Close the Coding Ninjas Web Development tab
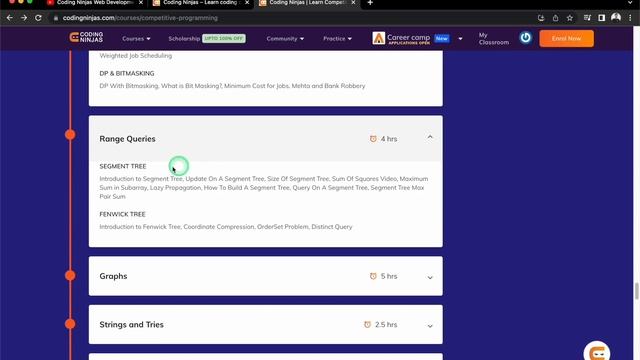This screenshot has width=640, height=360. pos(141,3)
